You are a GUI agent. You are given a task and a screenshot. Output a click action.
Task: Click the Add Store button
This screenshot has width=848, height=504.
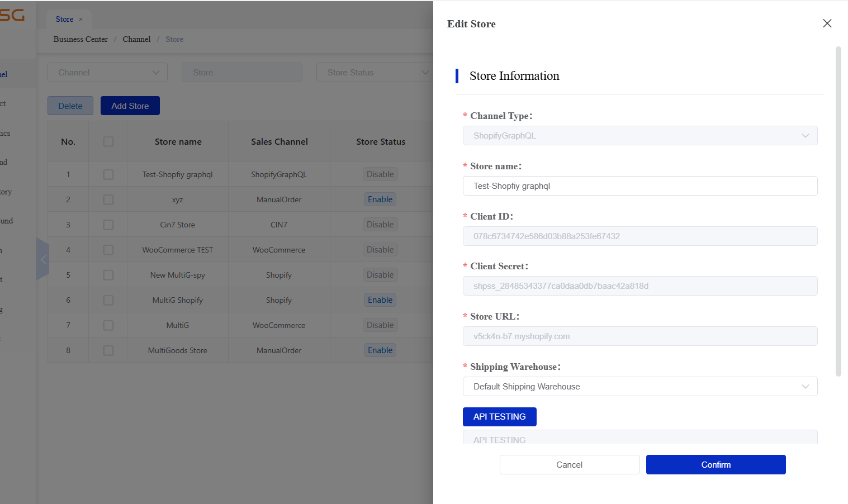click(130, 106)
